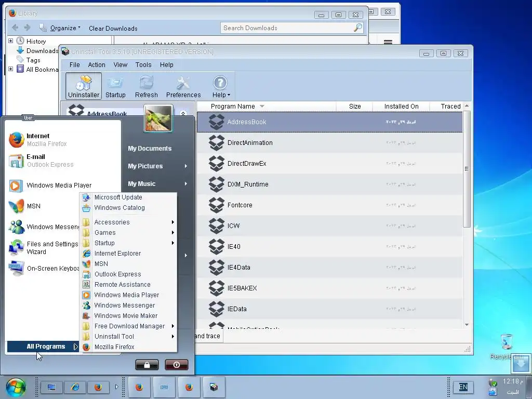
Task: Switch to Startup in Uninstall Tool toolbar
Action: tap(115, 86)
